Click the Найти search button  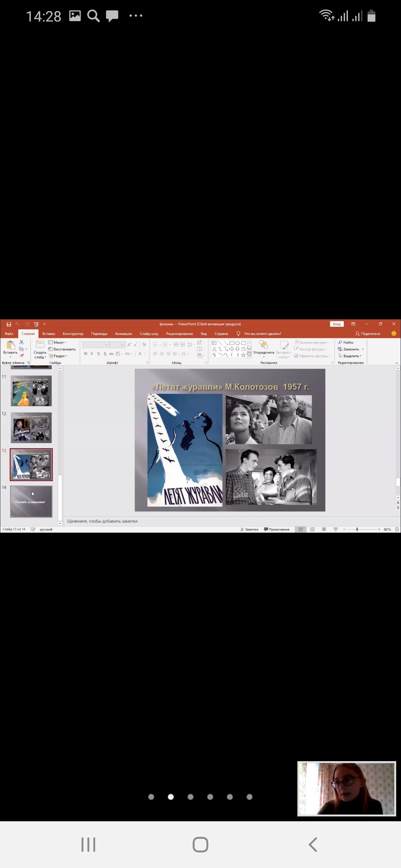point(346,342)
